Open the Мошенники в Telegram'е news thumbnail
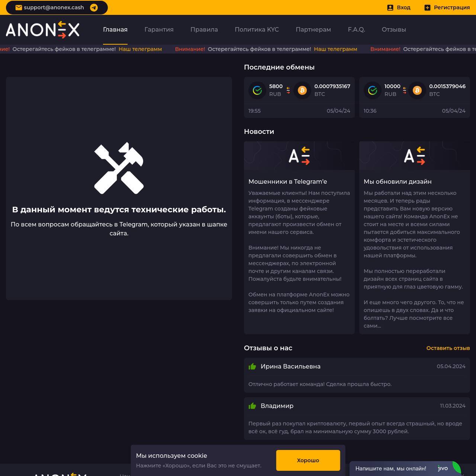Viewport: 476px width, 476px height. (299, 156)
